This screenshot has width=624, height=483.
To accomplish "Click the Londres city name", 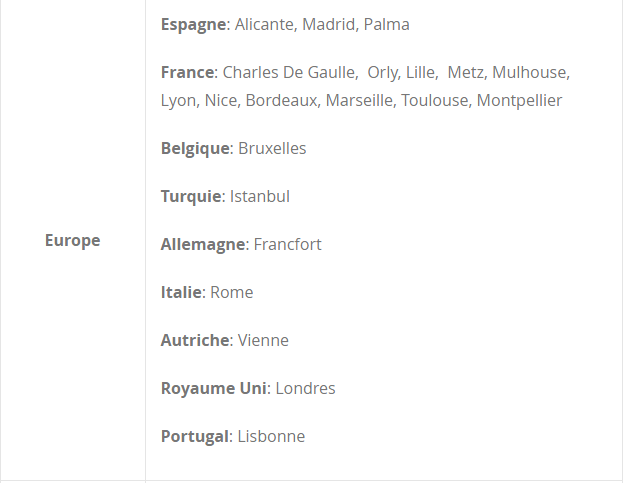I will [305, 388].
